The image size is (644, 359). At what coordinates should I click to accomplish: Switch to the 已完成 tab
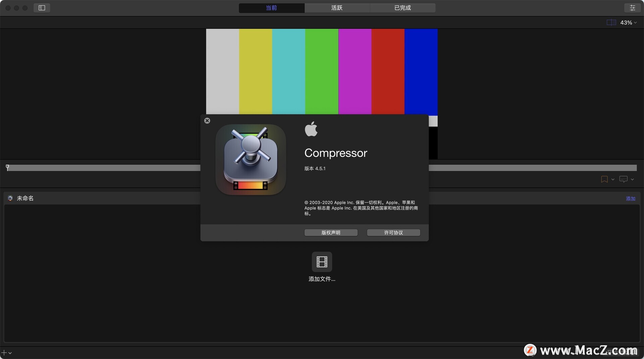(402, 8)
